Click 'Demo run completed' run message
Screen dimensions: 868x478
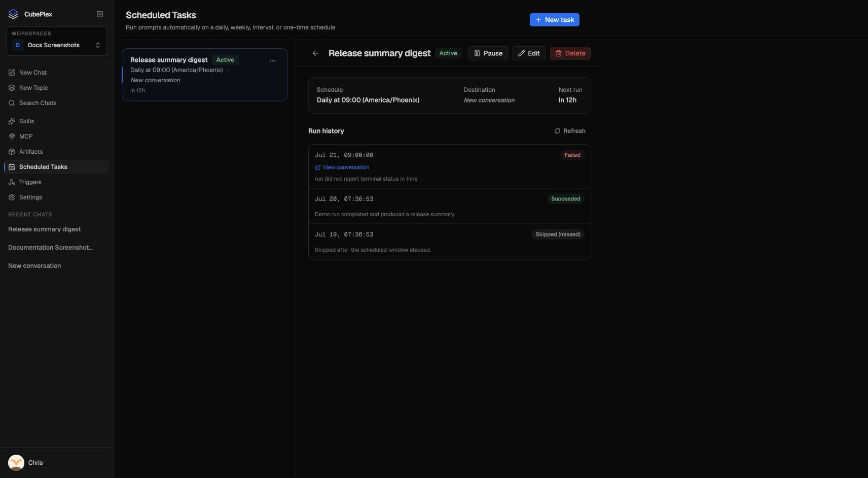[385, 214]
